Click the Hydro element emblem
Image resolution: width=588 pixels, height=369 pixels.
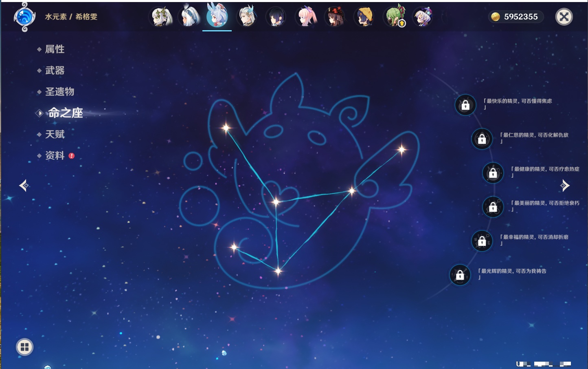pos(24,17)
